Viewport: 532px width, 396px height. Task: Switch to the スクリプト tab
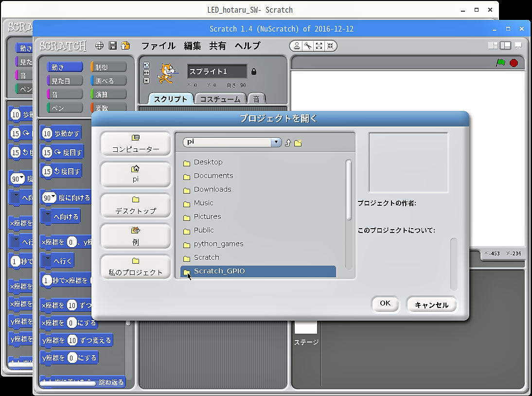click(171, 99)
